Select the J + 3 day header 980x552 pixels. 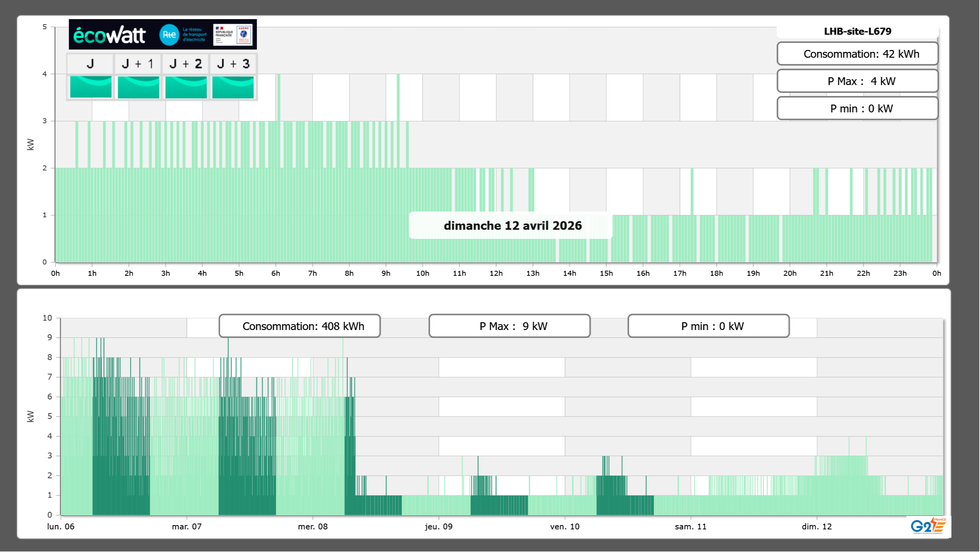tap(233, 64)
